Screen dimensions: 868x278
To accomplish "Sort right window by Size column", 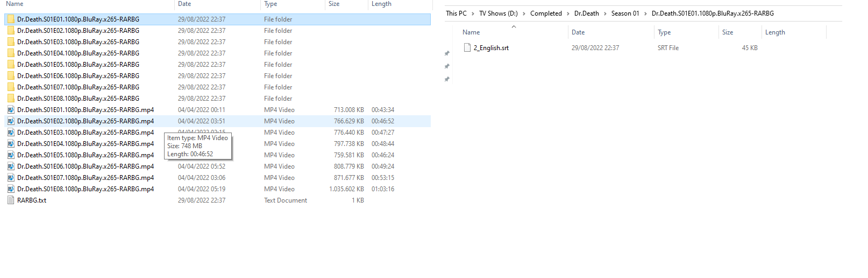I will [x=728, y=32].
